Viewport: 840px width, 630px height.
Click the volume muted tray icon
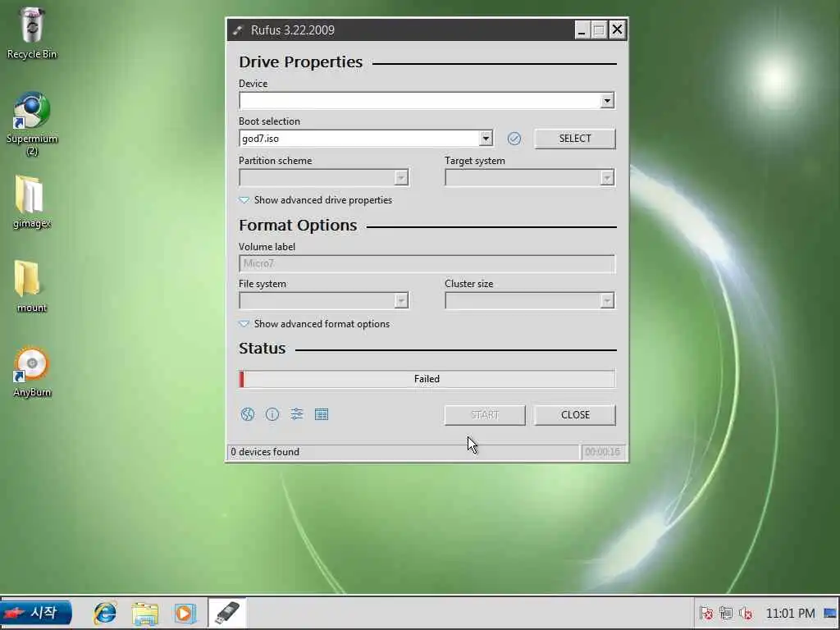pos(746,613)
